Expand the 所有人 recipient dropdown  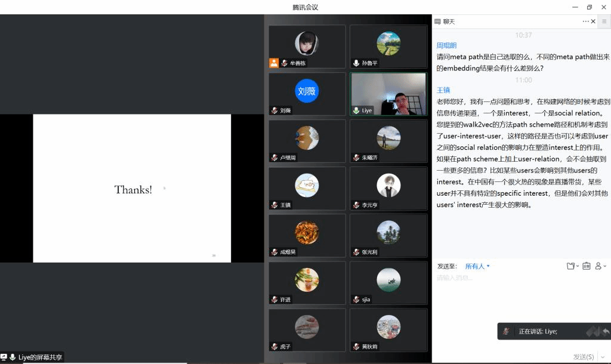(x=477, y=266)
